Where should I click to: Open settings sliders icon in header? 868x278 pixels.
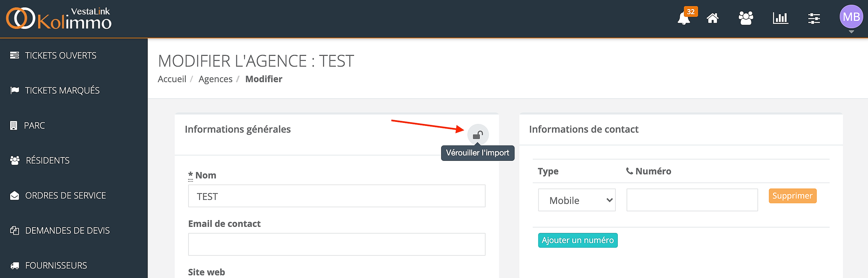(x=814, y=18)
